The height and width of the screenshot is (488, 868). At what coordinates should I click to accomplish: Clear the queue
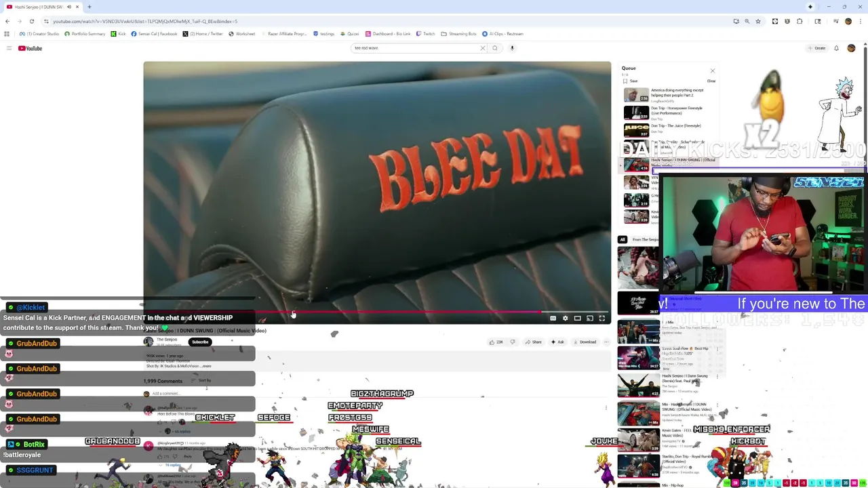tap(711, 81)
